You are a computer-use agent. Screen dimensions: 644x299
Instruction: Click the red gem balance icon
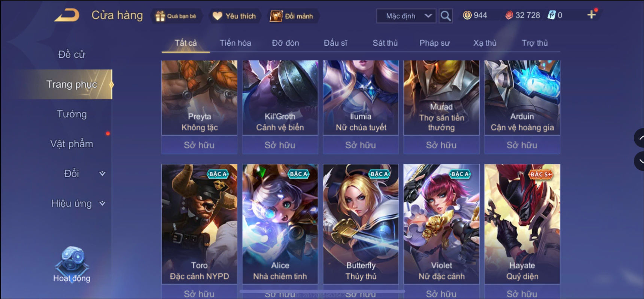click(509, 15)
